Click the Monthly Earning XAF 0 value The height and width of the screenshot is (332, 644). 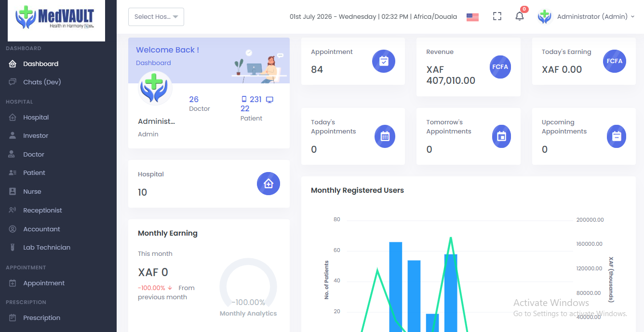153,272
